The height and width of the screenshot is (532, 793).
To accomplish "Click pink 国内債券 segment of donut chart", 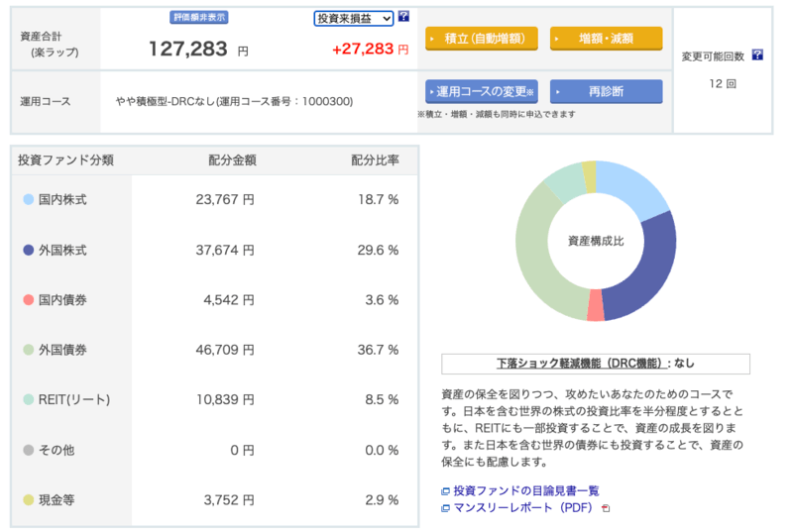I will (596, 306).
